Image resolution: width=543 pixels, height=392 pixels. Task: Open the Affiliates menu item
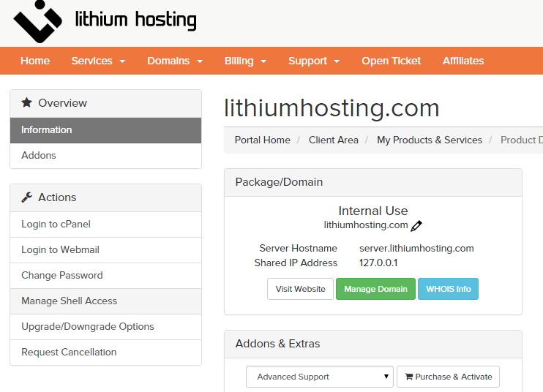coord(463,61)
